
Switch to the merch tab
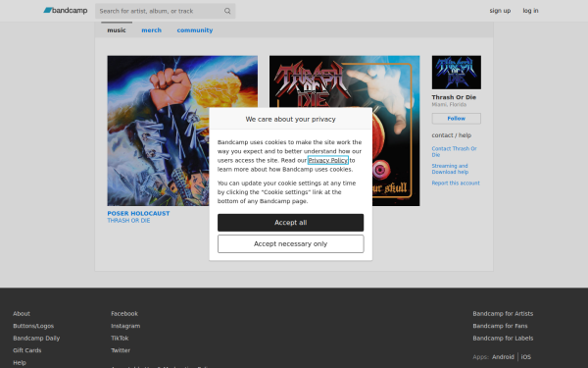tap(151, 30)
